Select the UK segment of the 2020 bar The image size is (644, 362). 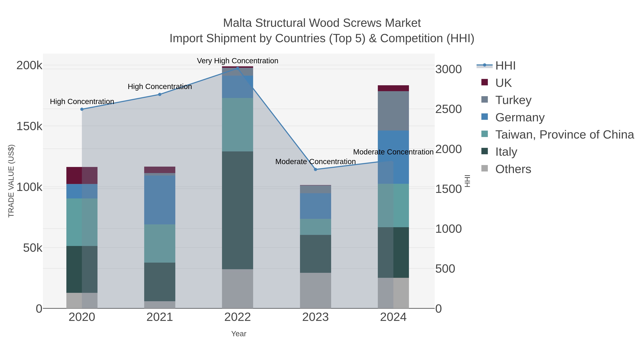pyautogui.click(x=82, y=175)
